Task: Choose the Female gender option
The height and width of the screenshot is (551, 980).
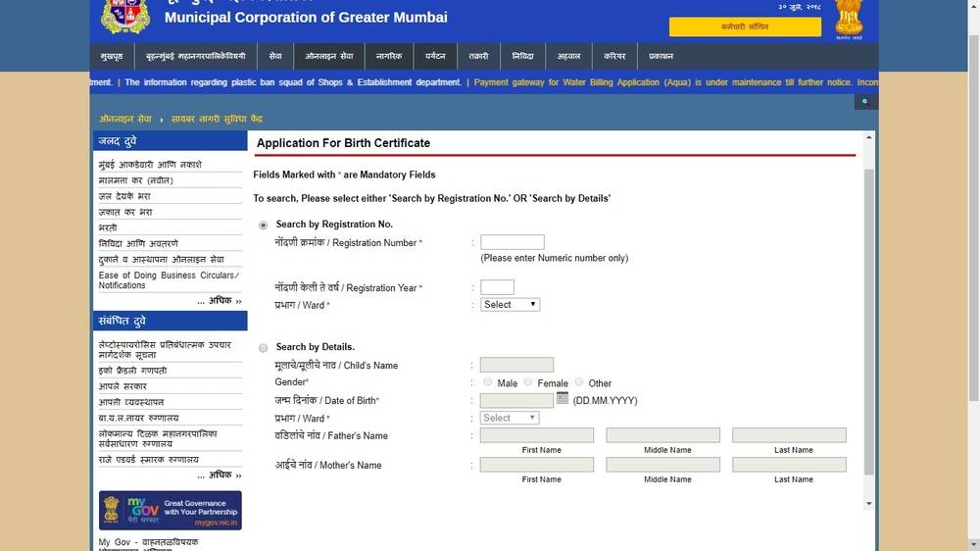Action: (x=528, y=381)
